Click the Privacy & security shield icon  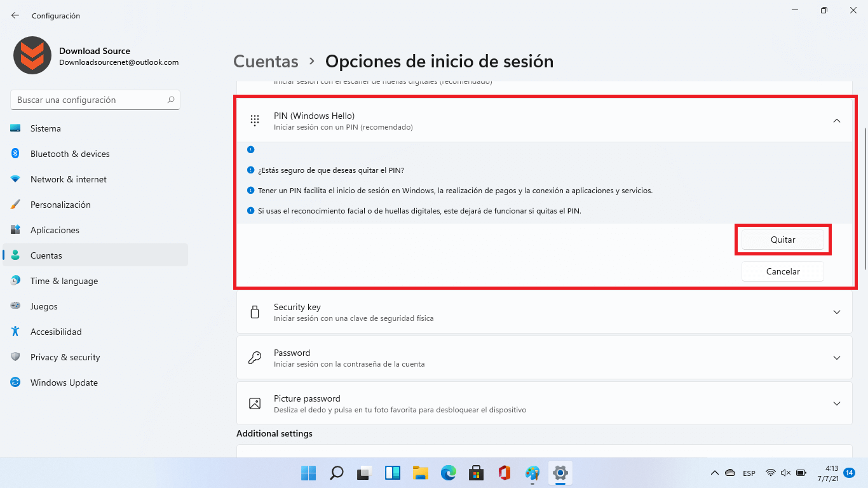click(15, 357)
